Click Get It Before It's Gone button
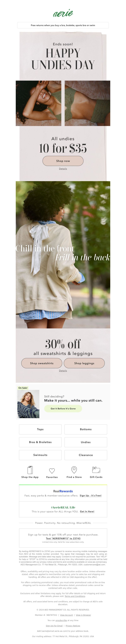The width and height of the screenshot is (126, 644). pyautogui.click(x=63, y=409)
